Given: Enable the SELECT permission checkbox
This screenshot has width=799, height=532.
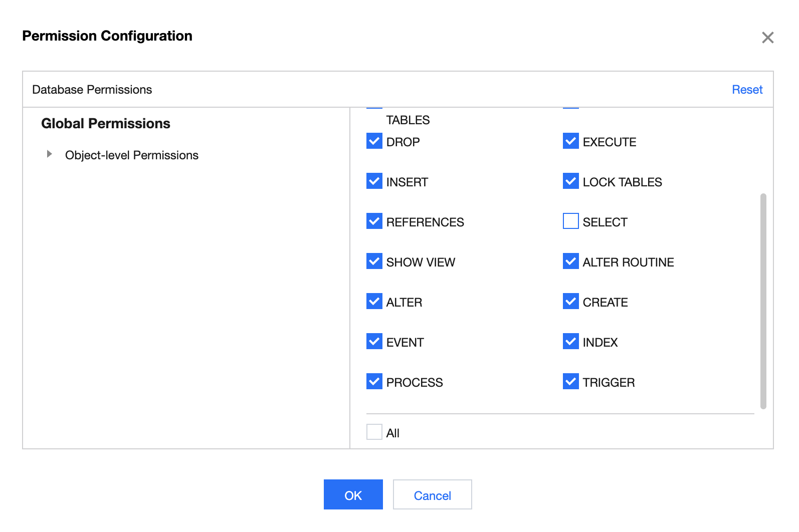Looking at the screenshot, I should (x=570, y=221).
